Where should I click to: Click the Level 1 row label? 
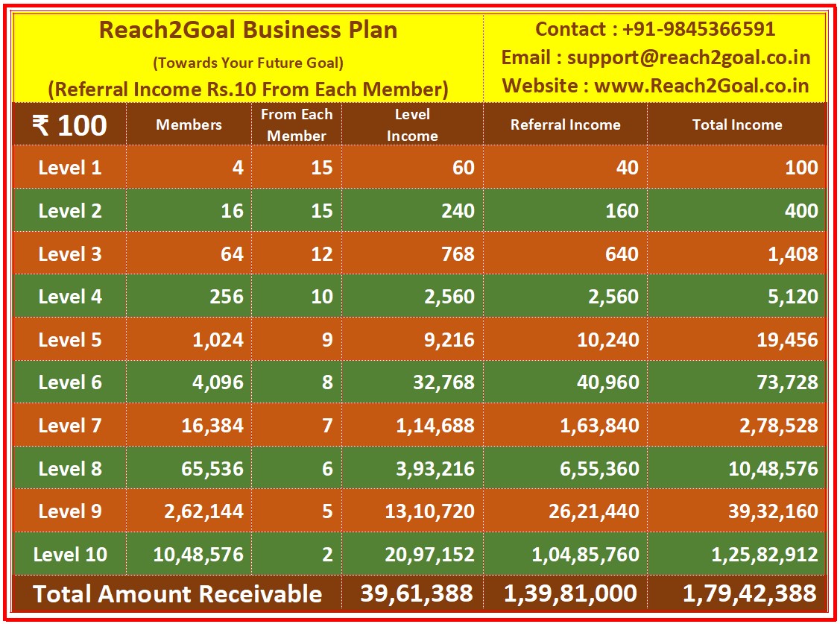69,168
